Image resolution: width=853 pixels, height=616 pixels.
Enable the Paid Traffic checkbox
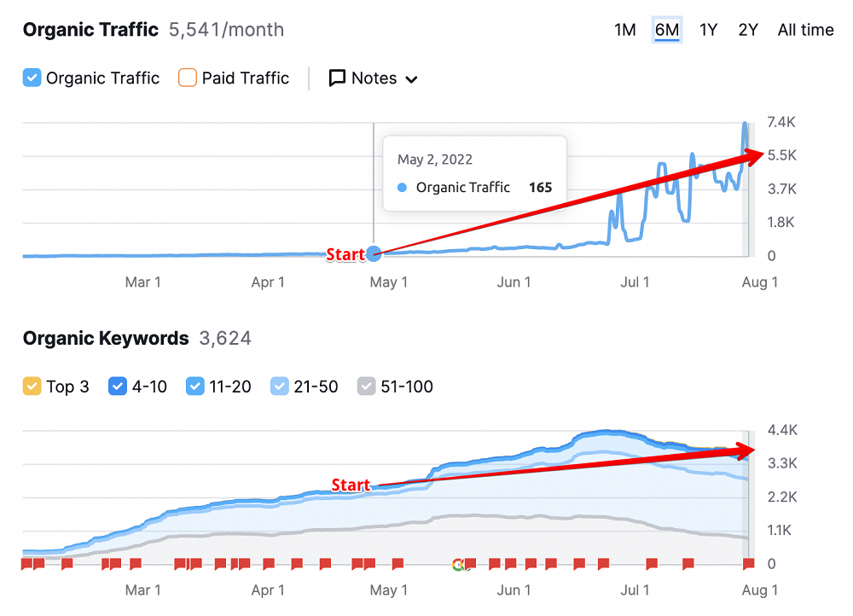tap(187, 78)
